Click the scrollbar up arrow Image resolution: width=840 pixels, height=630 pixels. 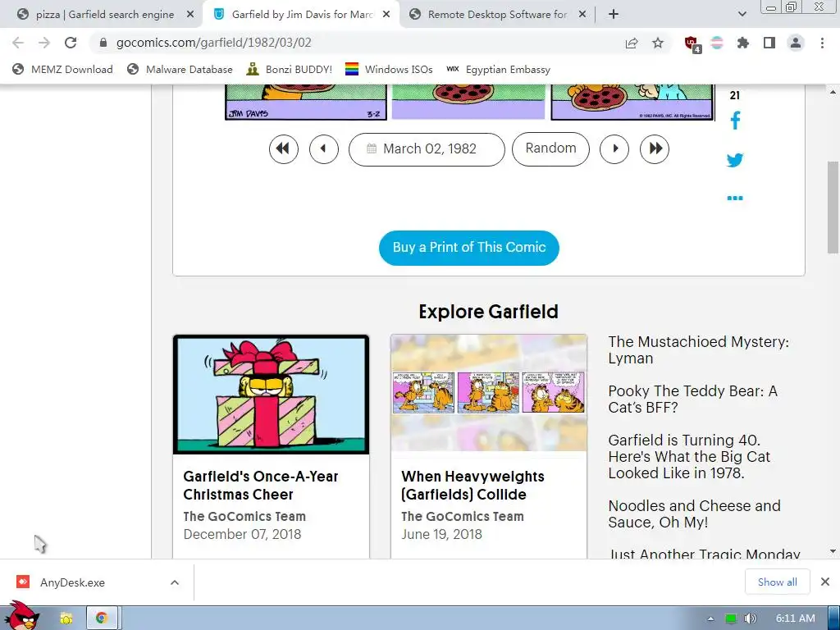pos(833,92)
